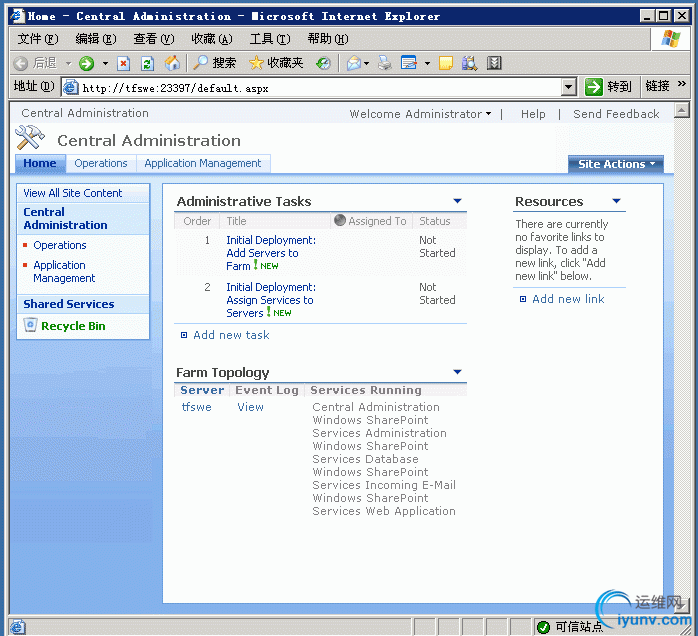The height and width of the screenshot is (636, 698).
Task: Click the yellow Discuss note icon
Action: click(446, 63)
